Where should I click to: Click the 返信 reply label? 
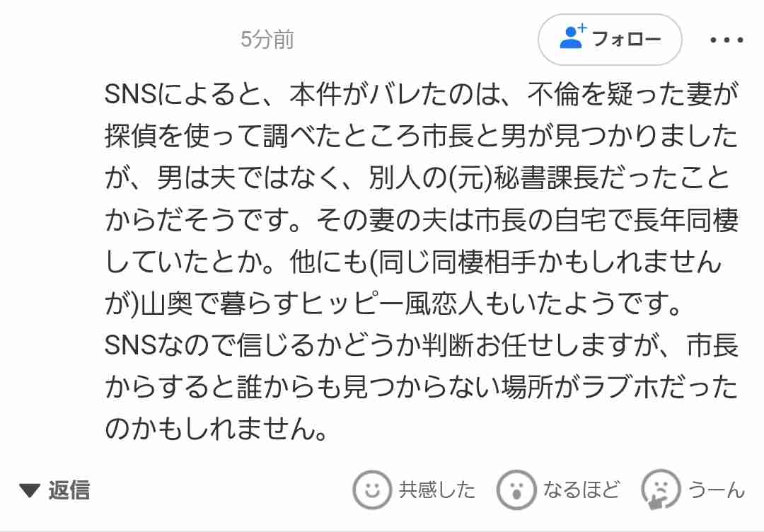[x=69, y=490]
